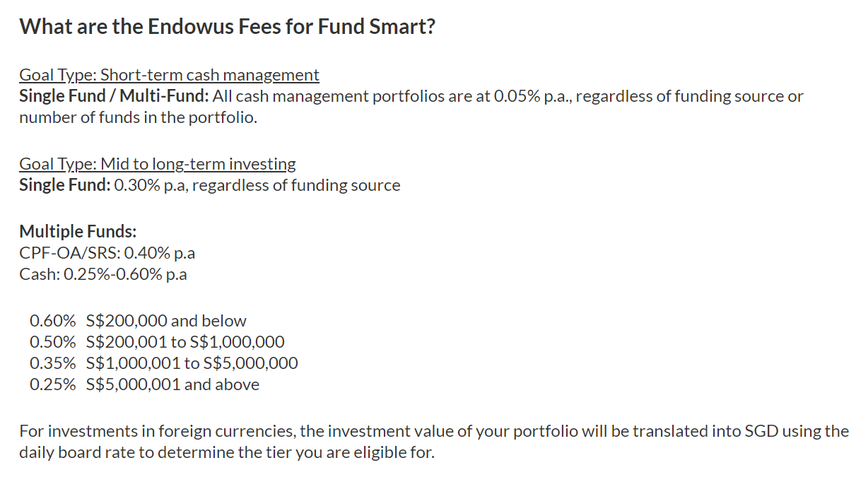Image resolution: width=868 pixels, height=482 pixels.
Task: Click 'number of funds in the portfolio' text
Action: (138, 117)
